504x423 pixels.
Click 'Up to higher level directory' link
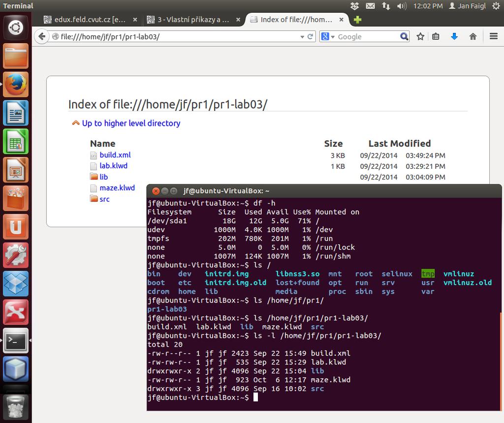(x=131, y=123)
